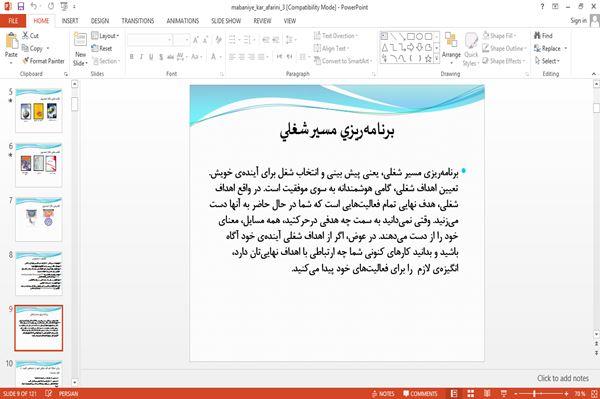Click Increase Font Size icon

click(x=196, y=40)
